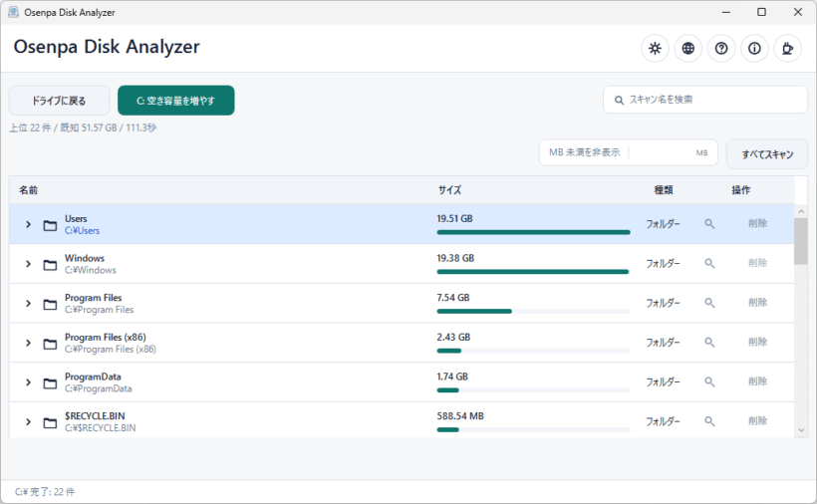Click the 種類 column header
The image size is (817, 504).
[x=664, y=190]
